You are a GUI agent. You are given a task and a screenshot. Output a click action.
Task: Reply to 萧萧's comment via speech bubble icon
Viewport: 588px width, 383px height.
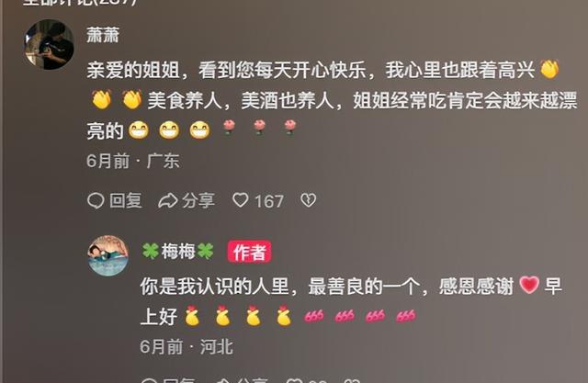pyautogui.click(x=96, y=200)
